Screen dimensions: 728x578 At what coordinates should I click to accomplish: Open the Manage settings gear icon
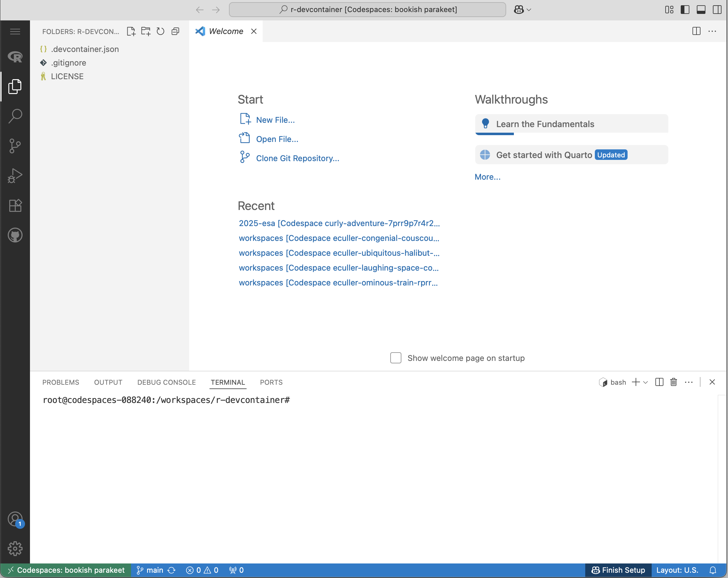pyautogui.click(x=15, y=548)
